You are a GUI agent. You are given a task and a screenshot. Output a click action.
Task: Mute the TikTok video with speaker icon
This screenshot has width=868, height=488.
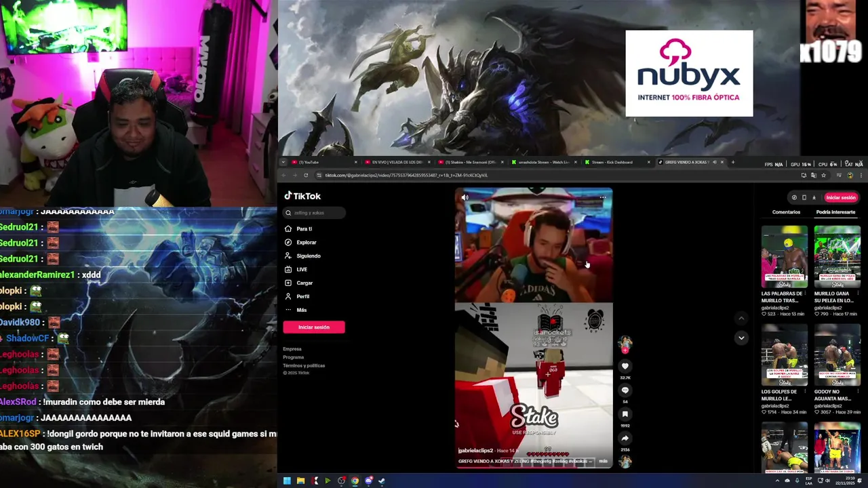pos(465,198)
